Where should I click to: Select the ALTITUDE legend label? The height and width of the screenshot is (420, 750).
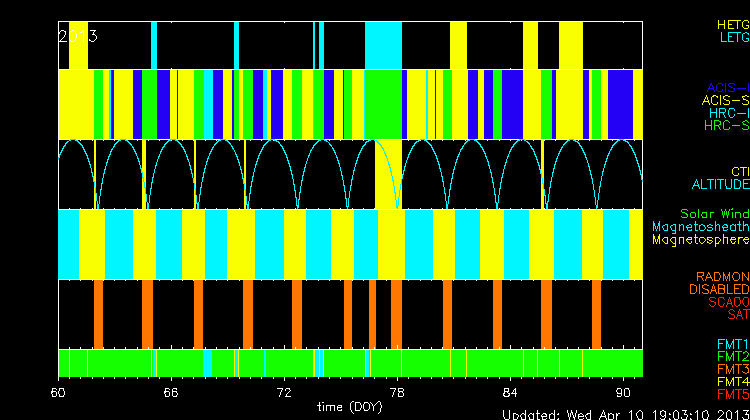(x=720, y=185)
